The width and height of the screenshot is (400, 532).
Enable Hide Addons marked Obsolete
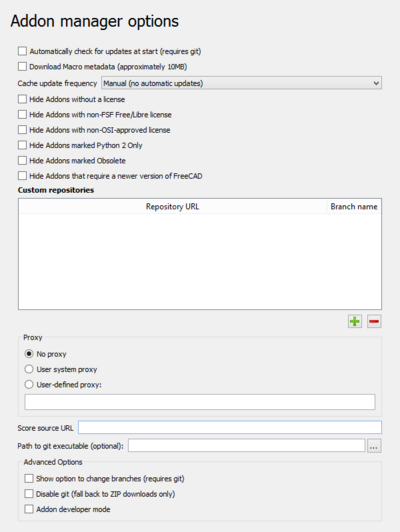click(x=22, y=160)
